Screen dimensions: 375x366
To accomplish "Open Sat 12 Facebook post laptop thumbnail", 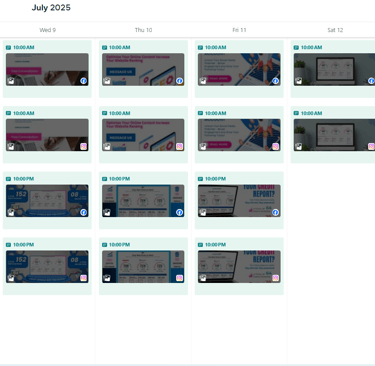I will [x=334, y=69].
